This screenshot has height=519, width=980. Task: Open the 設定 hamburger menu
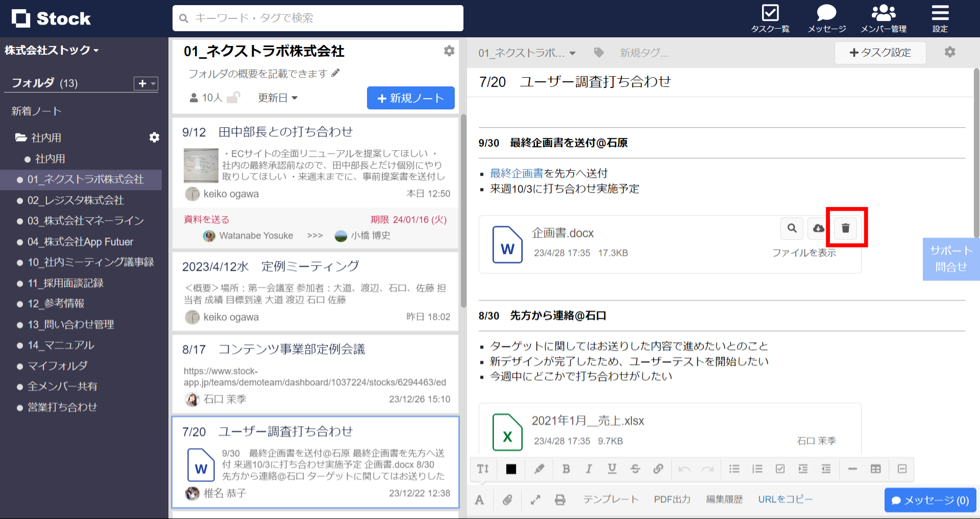click(940, 17)
